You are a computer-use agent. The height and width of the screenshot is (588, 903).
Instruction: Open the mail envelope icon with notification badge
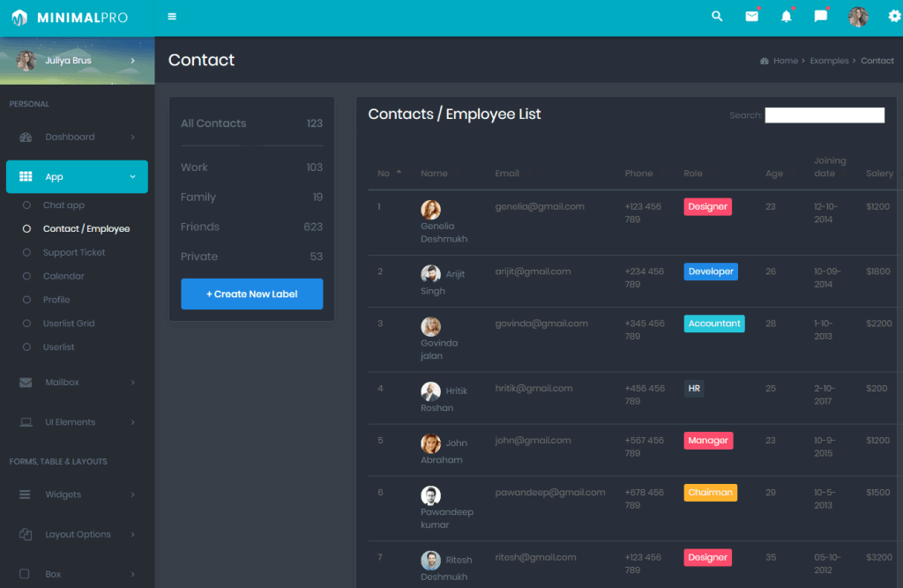(751, 16)
